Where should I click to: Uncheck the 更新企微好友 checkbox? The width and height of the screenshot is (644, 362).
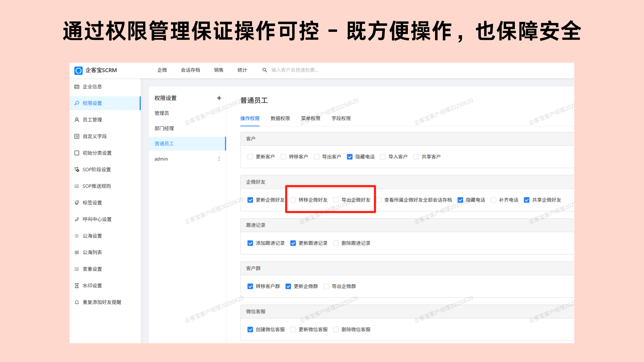tap(250, 200)
